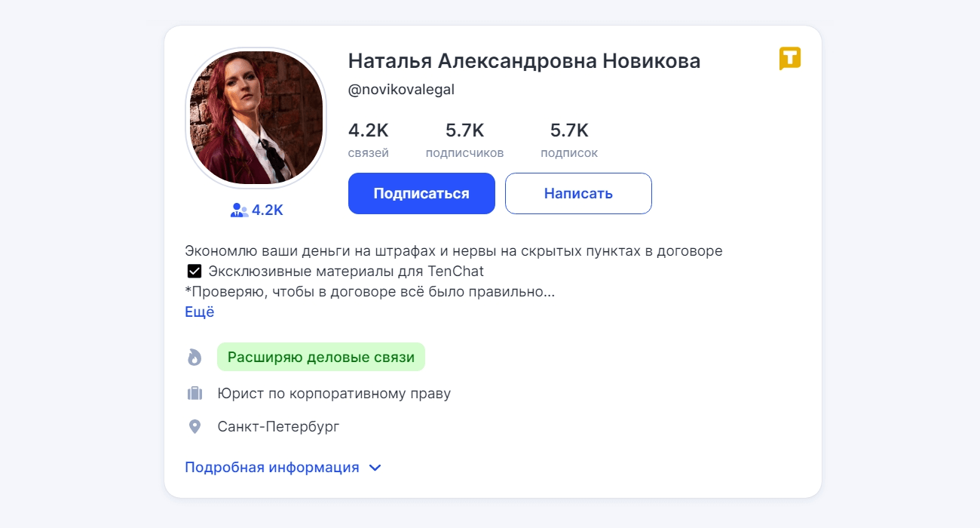This screenshot has height=528, width=980.
Task: Open the 5.7K подписчиков stat
Action: pos(464,140)
